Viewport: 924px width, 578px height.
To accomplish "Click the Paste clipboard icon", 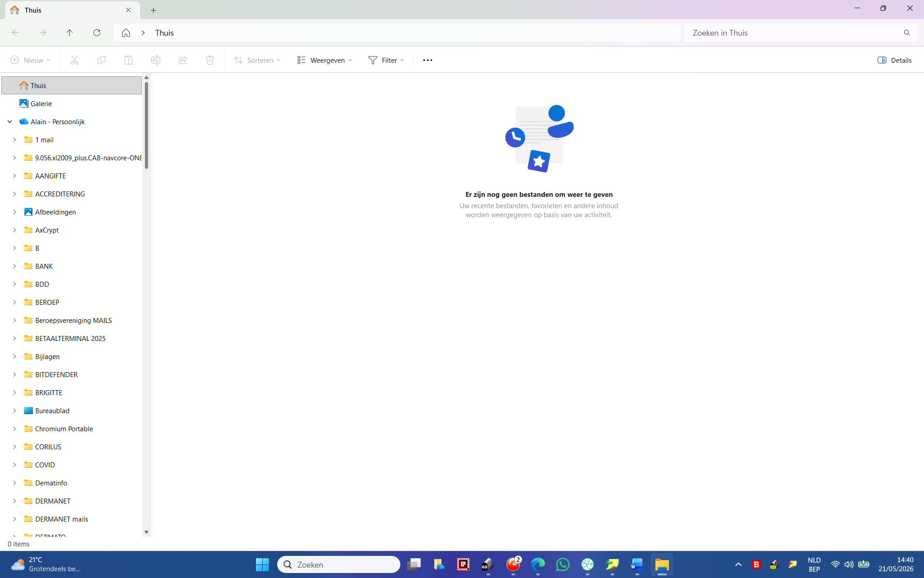I will click(x=129, y=60).
